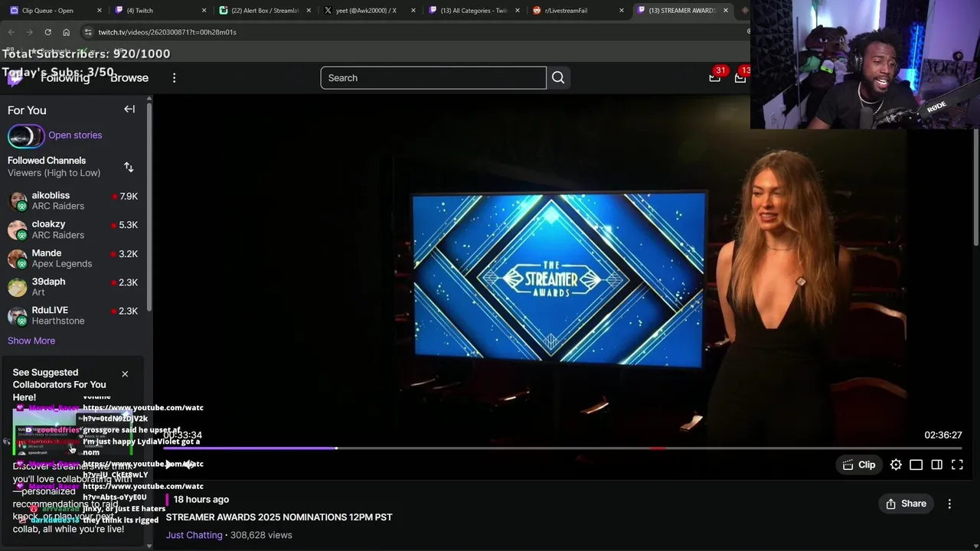980x551 pixels.
Task: Click the Twitch search field
Action: [433, 77]
